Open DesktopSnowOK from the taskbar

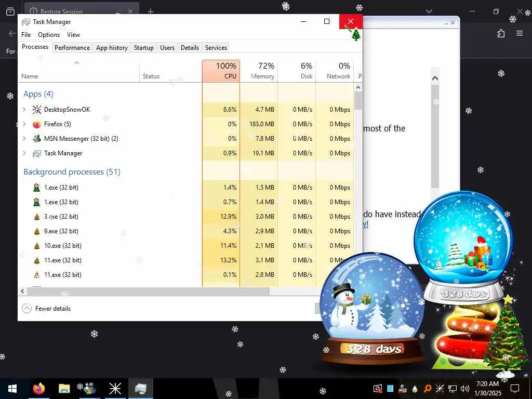click(x=115, y=389)
